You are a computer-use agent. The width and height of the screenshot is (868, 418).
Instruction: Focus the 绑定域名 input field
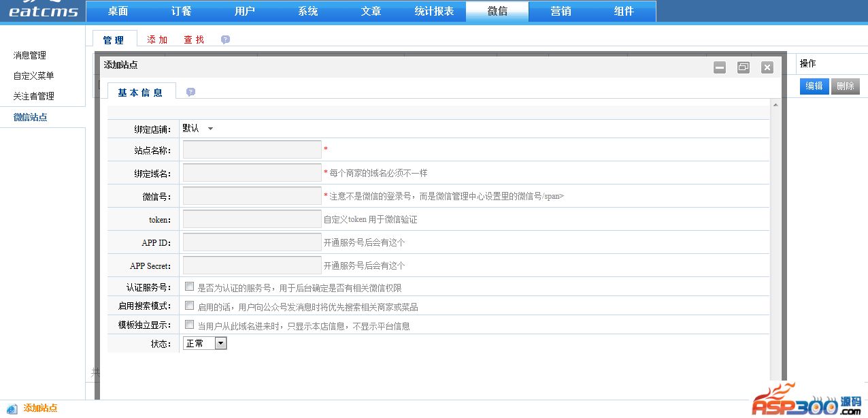[252, 172]
